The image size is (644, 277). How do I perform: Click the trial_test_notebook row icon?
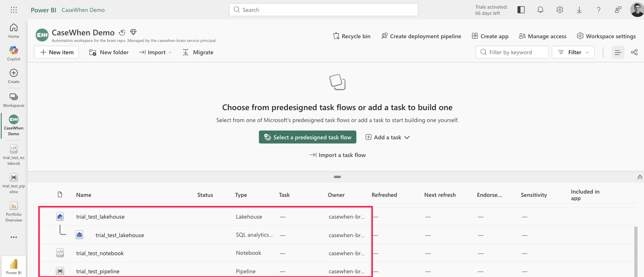(60, 253)
